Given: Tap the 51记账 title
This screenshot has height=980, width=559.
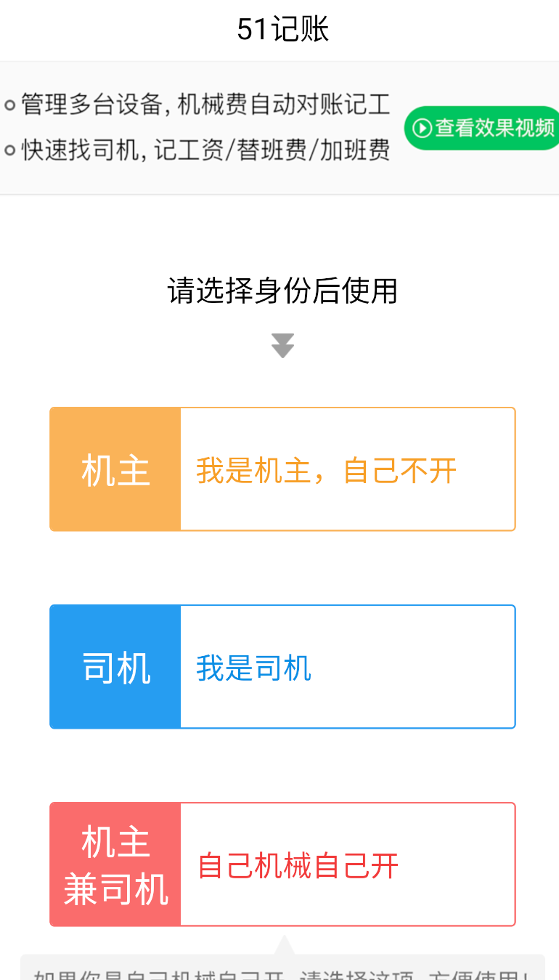Looking at the screenshot, I should 283,30.
